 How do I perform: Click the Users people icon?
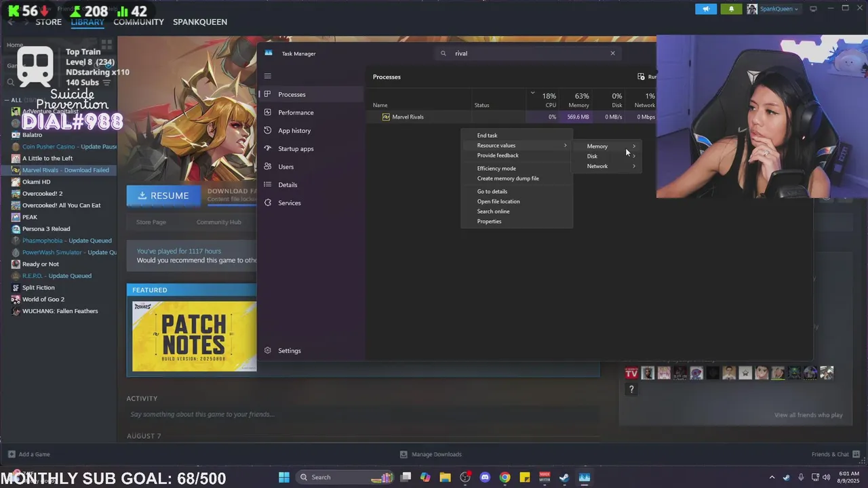pos(268,167)
